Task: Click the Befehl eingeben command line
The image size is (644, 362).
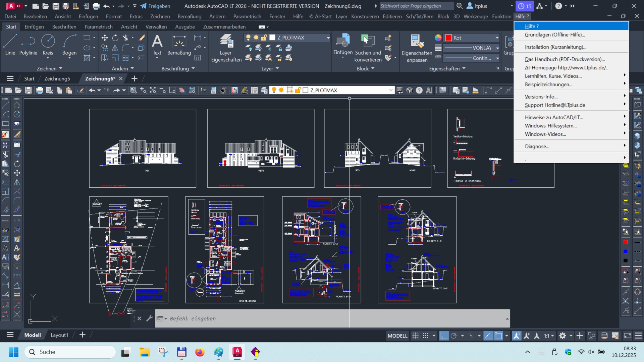Action: tap(332, 318)
